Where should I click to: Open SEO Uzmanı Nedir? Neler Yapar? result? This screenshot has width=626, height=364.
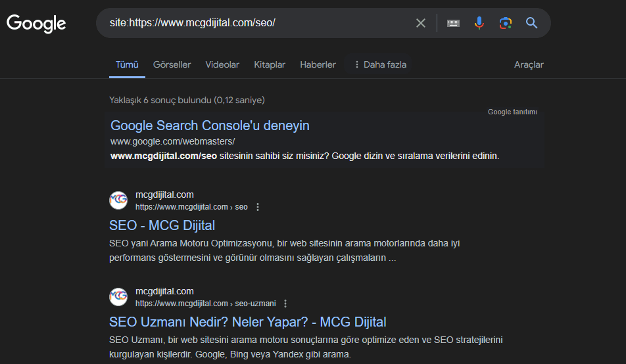coord(247,322)
